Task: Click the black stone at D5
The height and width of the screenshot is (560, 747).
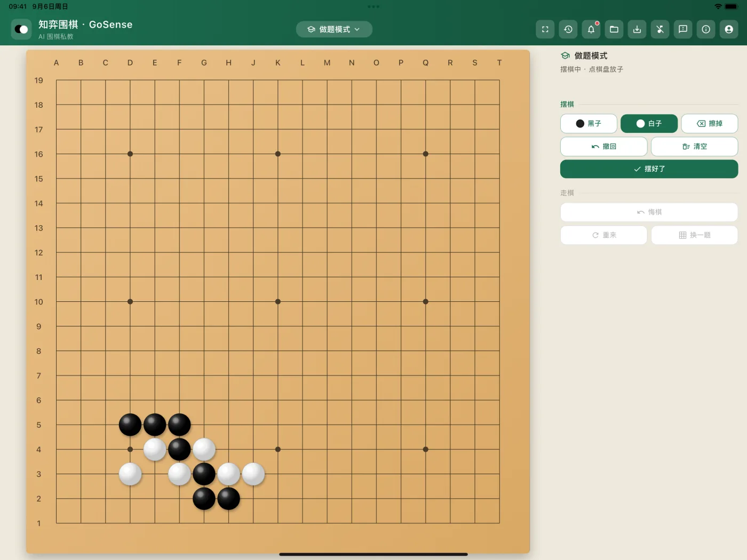Action: 130,425
